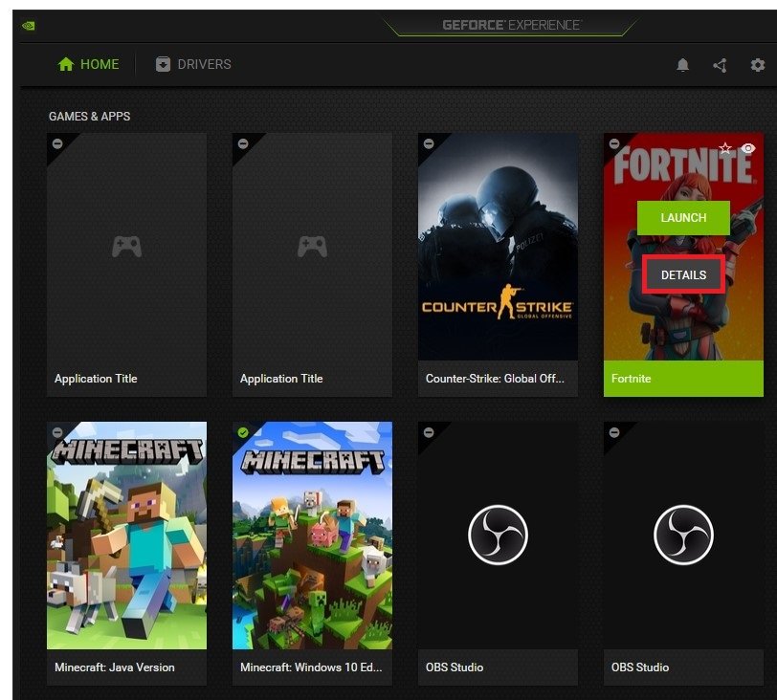
Task: Mark Fortnite as favorite with star
Action: click(x=725, y=148)
